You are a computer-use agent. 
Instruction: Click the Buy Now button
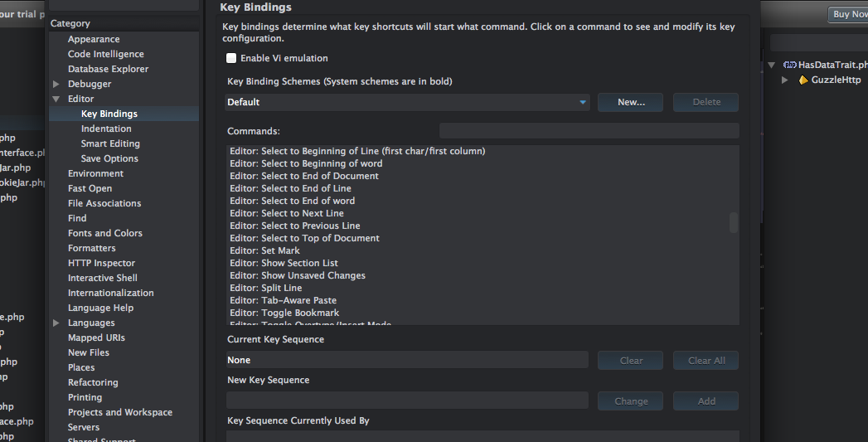click(848, 14)
